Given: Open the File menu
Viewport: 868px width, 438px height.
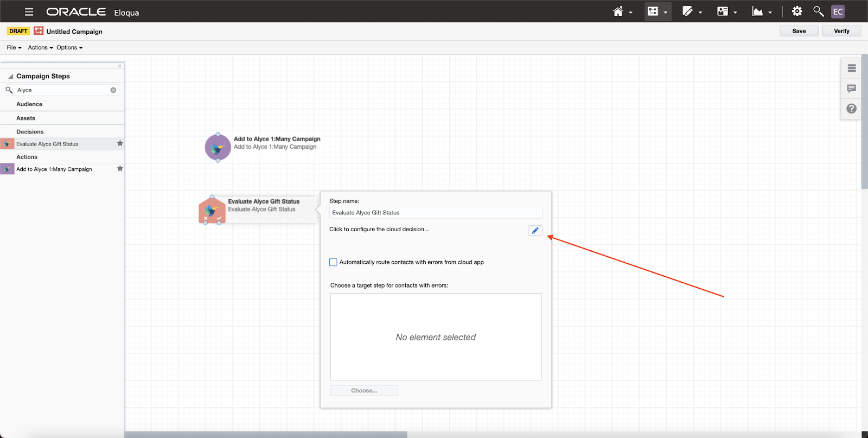Looking at the screenshot, I should [x=14, y=48].
